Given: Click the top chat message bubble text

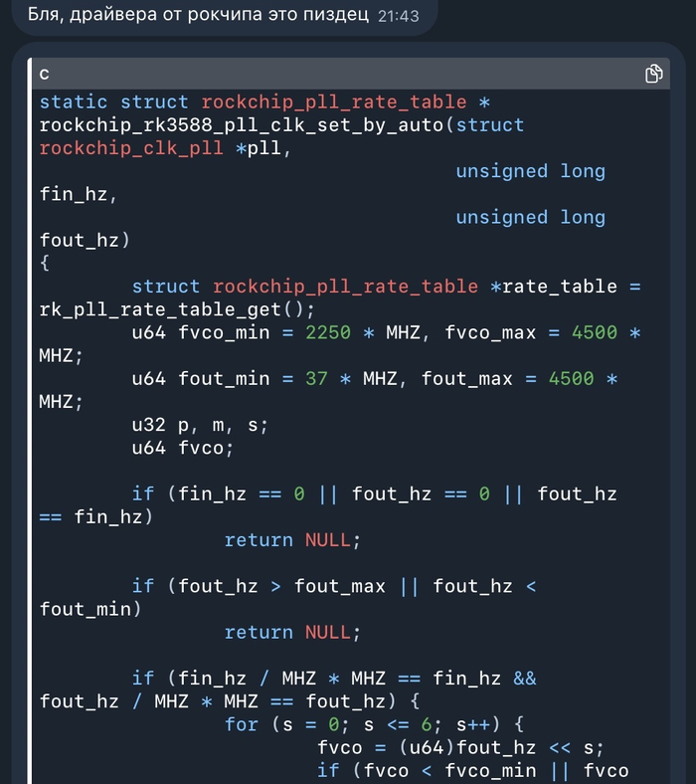Looking at the screenshot, I should point(197,16).
